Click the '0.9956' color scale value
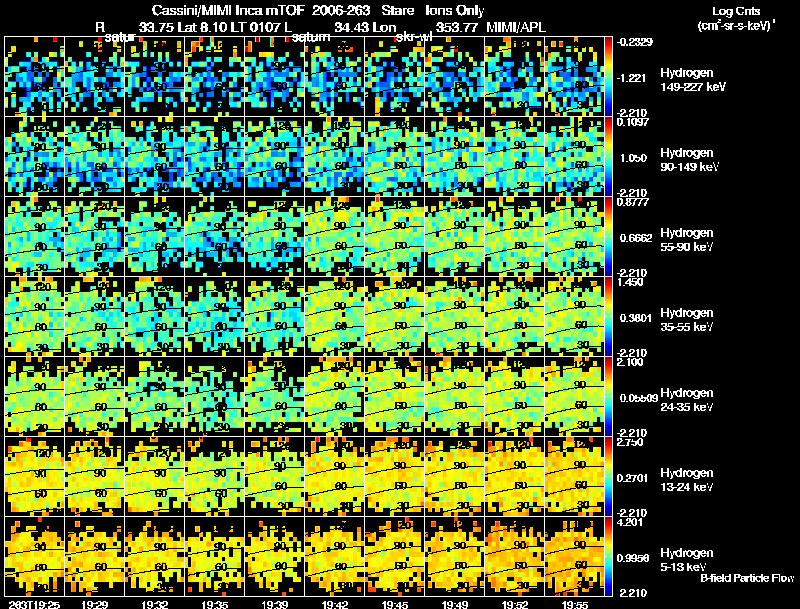800x609 pixels. tap(633, 559)
